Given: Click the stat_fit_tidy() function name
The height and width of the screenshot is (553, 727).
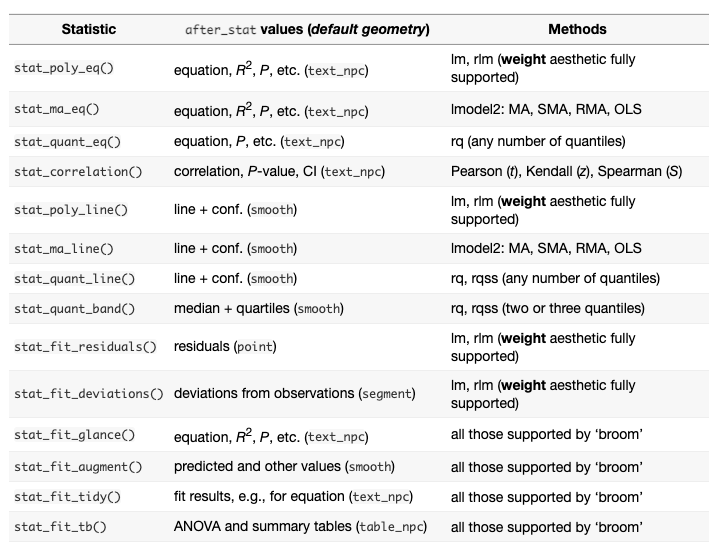Looking at the screenshot, I should (67, 497).
